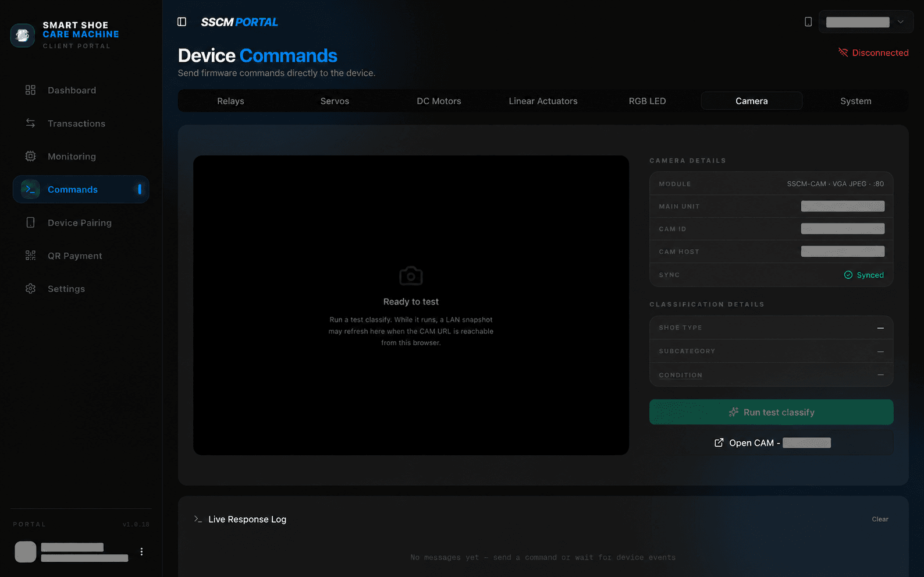Run the test classify
924x577 pixels.
click(x=772, y=412)
